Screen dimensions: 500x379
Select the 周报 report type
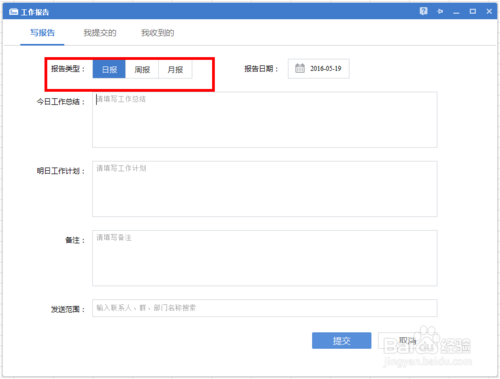pos(142,69)
